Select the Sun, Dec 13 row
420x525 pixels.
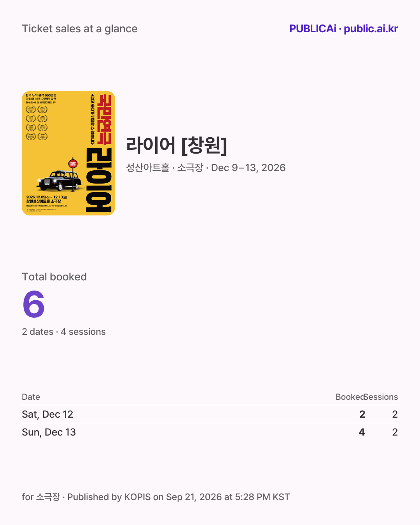pyautogui.click(x=210, y=432)
